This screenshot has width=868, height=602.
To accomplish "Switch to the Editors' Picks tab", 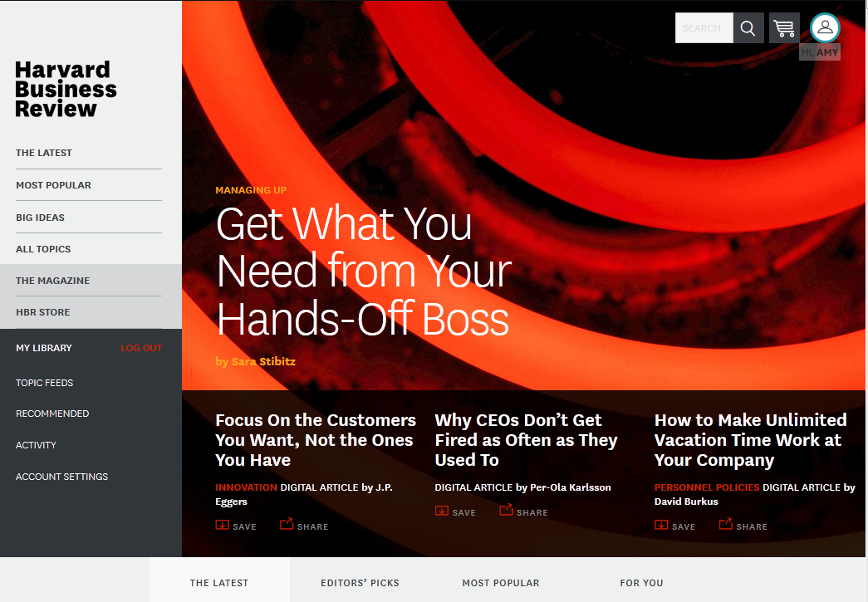I will pyautogui.click(x=360, y=582).
